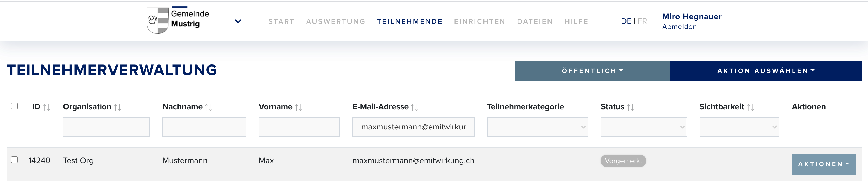Click the Nachname filter input field
This screenshot has height=188, width=868.
click(204, 127)
